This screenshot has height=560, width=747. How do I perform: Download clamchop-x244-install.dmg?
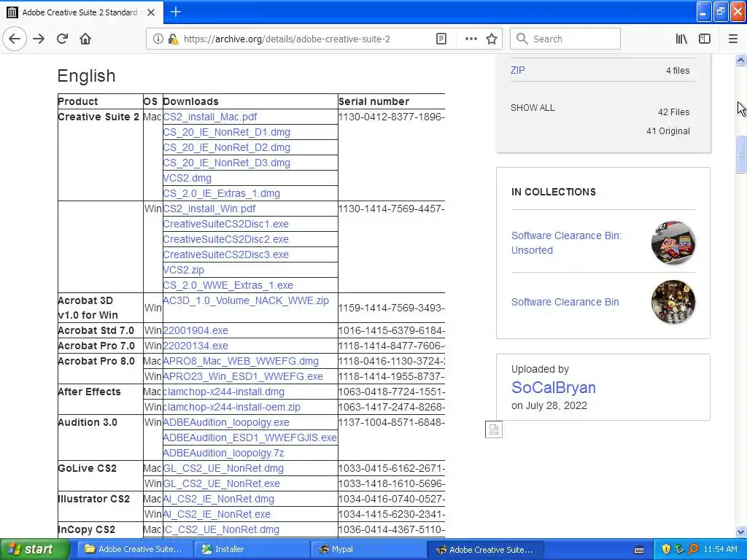223,392
